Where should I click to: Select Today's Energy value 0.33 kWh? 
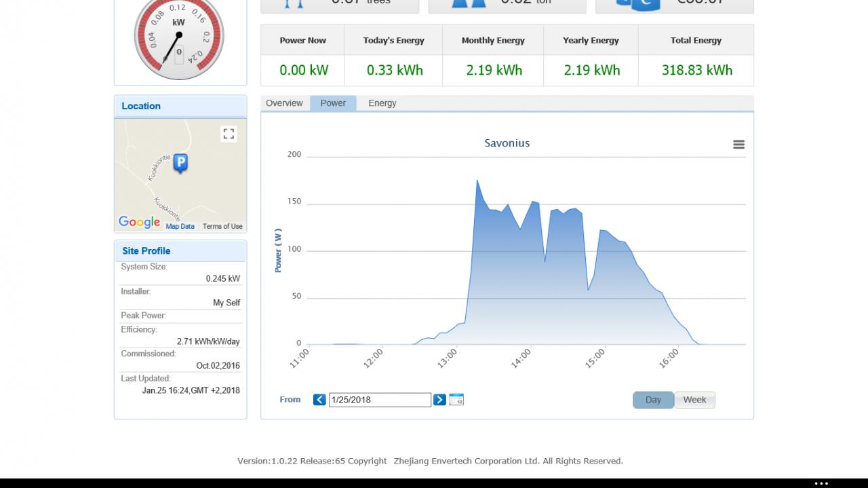click(x=395, y=70)
